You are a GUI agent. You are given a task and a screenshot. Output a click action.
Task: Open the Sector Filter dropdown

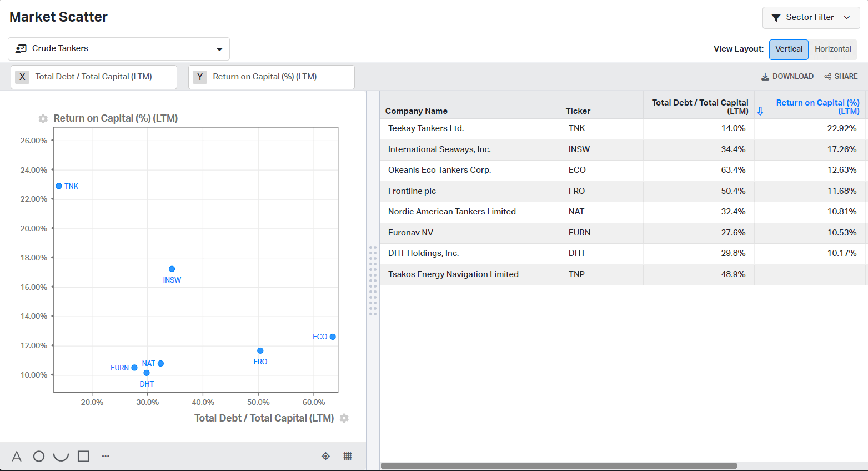811,18
